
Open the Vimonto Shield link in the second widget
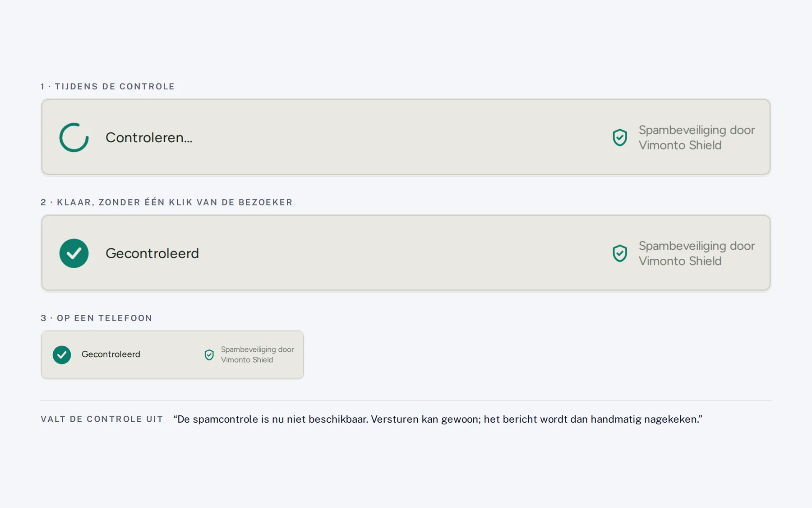tap(697, 253)
